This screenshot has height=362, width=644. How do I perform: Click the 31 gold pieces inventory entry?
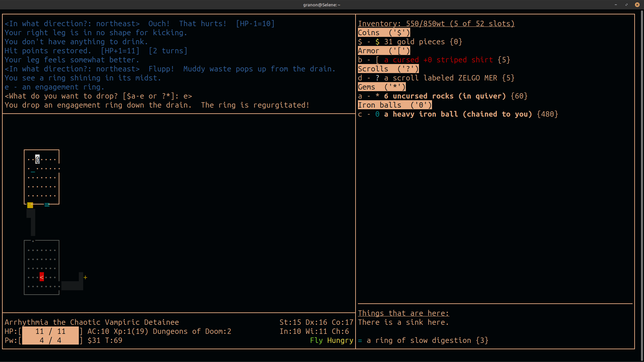click(x=410, y=42)
